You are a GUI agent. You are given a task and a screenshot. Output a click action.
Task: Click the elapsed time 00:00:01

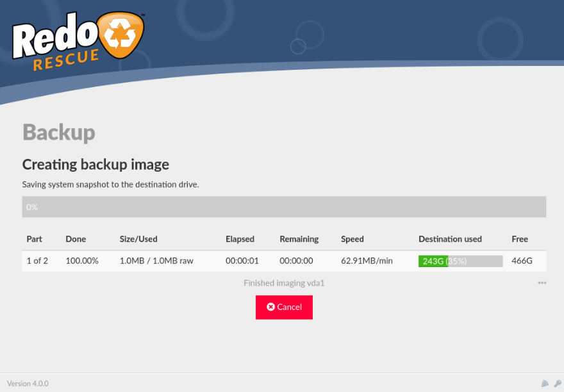pyautogui.click(x=242, y=261)
